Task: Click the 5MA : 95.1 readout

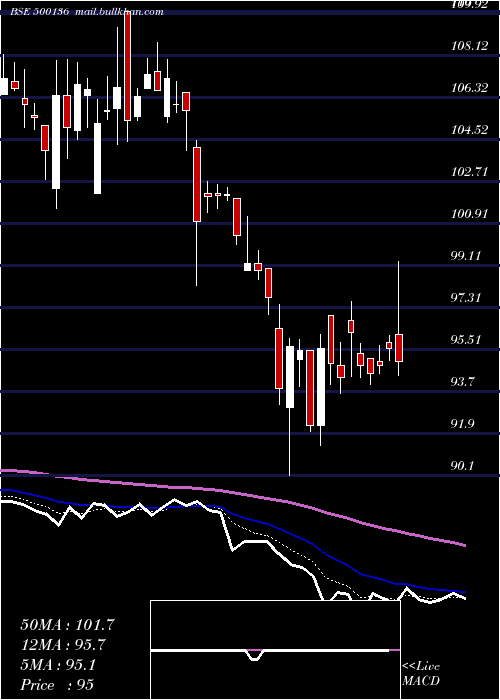Action: point(58,665)
